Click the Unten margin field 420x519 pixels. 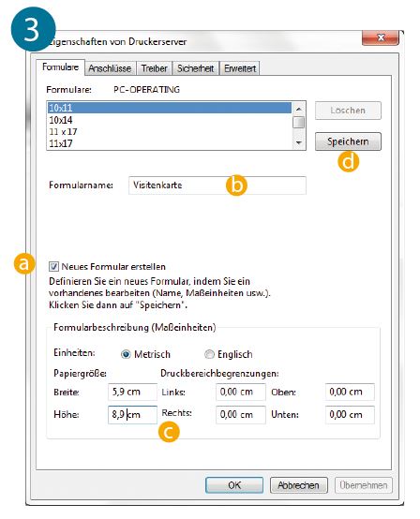pyautogui.click(x=350, y=415)
